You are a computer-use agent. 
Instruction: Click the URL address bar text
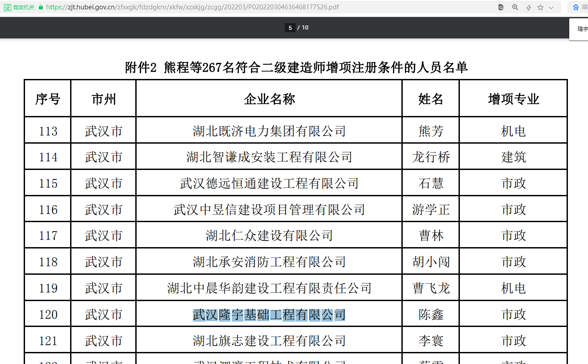pos(192,7)
